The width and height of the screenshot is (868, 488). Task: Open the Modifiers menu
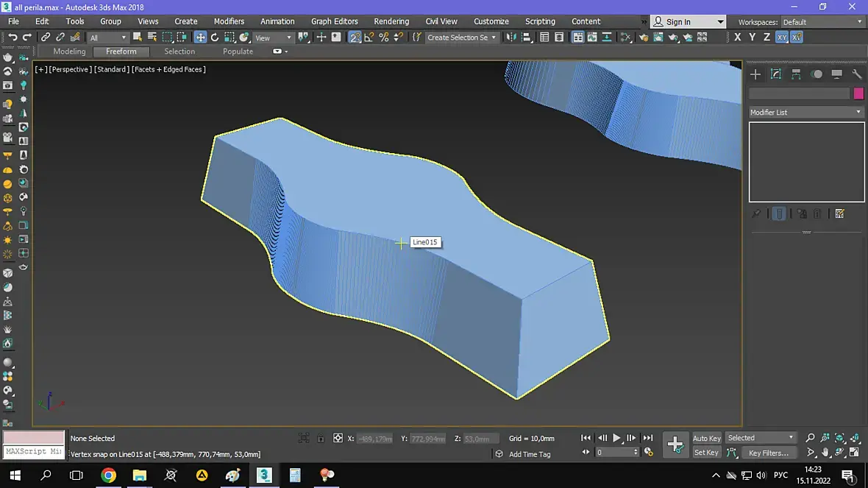pos(229,21)
